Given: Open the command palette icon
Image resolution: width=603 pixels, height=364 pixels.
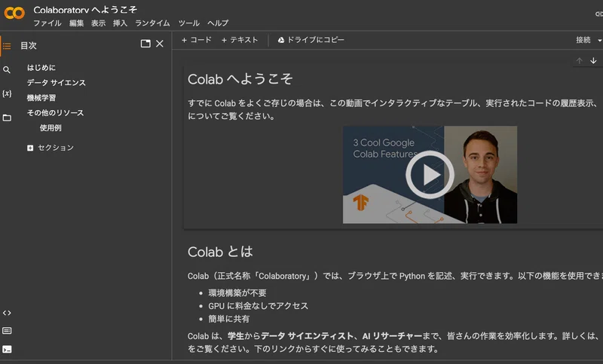Looking at the screenshot, I should tap(7, 331).
